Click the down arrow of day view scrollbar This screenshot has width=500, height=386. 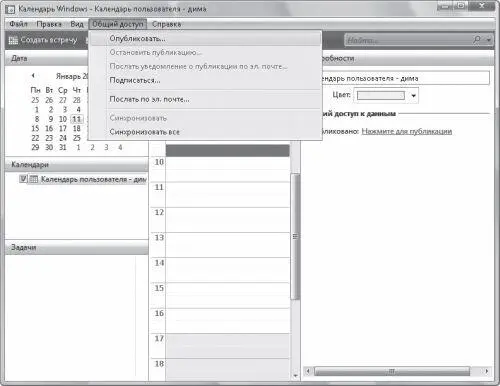[295, 376]
